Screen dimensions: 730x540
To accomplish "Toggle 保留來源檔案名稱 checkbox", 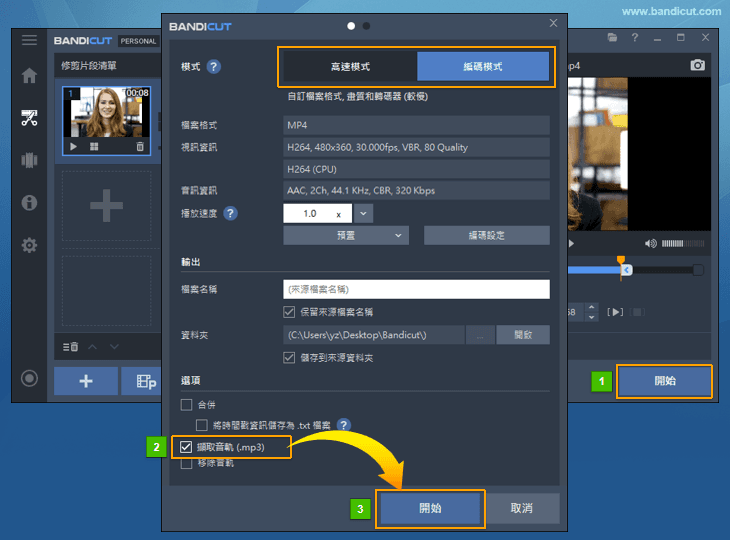I will tap(289, 312).
